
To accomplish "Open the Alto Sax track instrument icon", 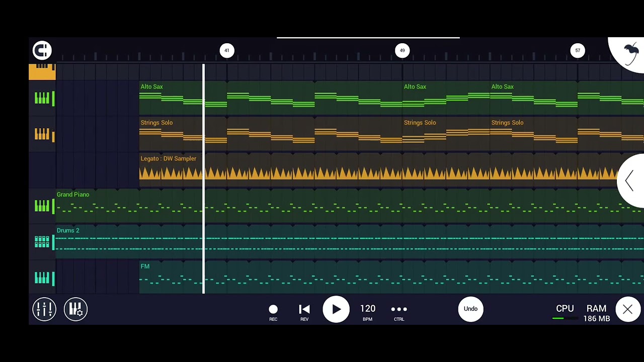I will pos(42,98).
